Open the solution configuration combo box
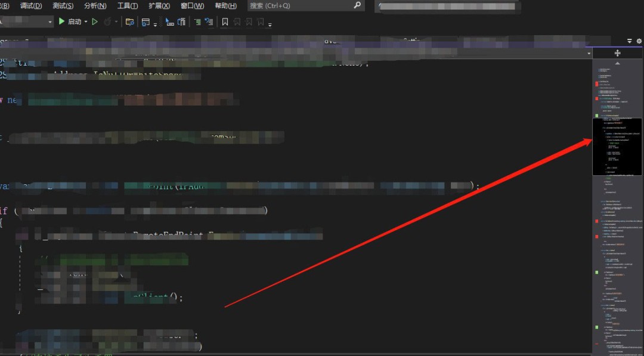Screen dimensions: 644x356 [x=27, y=21]
